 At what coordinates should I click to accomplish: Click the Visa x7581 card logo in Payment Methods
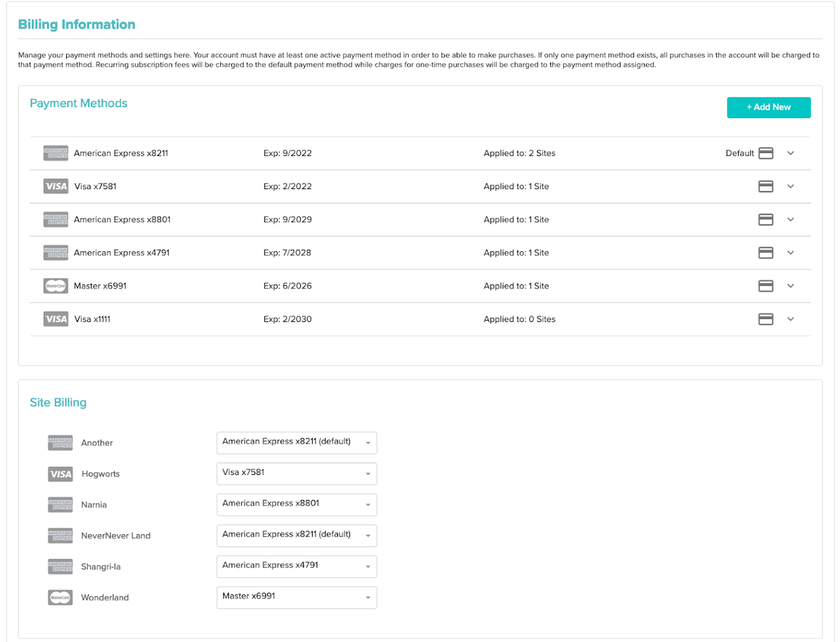pos(56,186)
